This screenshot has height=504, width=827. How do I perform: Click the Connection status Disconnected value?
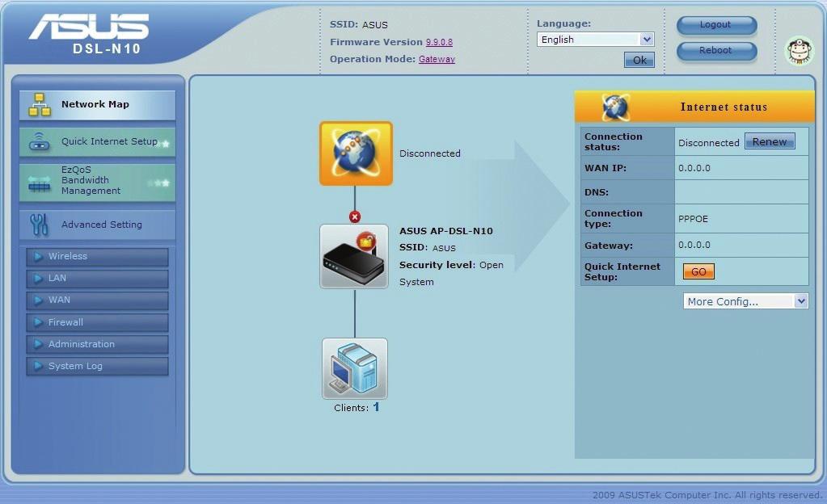[x=709, y=143]
